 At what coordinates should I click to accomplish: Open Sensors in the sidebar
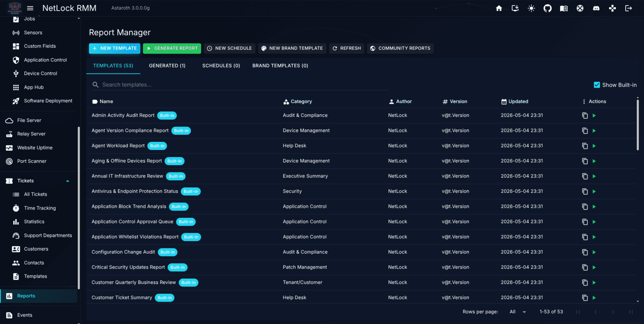click(x=39, y=33)
